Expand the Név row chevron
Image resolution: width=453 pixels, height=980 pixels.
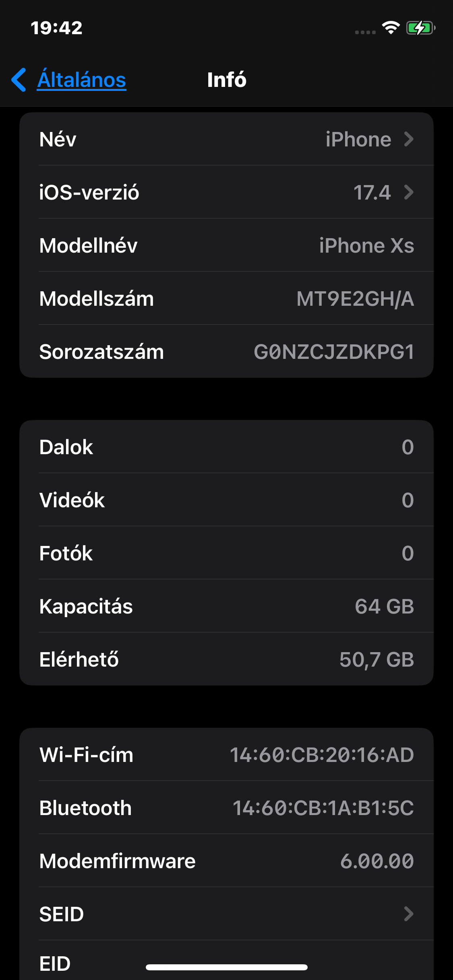(409, 139)
